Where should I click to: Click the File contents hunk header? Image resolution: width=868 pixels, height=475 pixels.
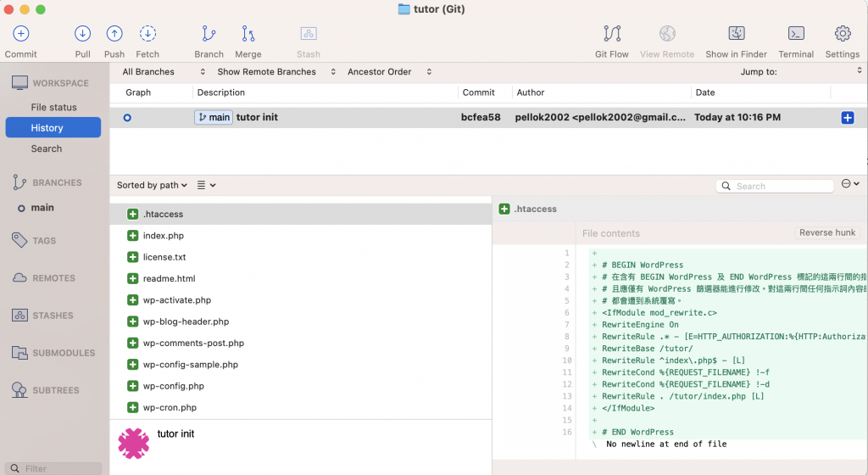coord(611,233)
